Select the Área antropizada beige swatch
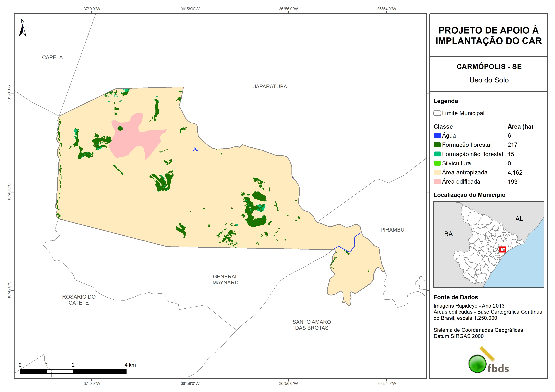The image size is (555, 392). coord(437,172)
